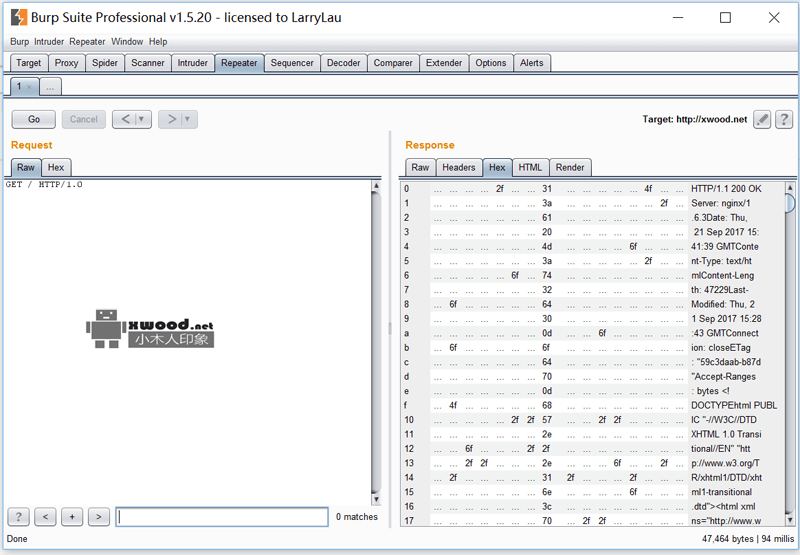Switch to the Options tab

tap(491, 63)
